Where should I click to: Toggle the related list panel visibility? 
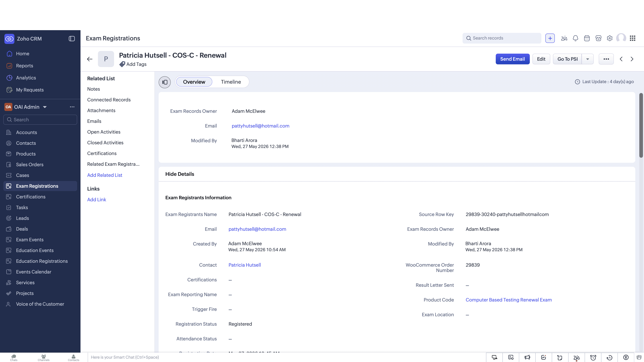[x=165, y=82]
